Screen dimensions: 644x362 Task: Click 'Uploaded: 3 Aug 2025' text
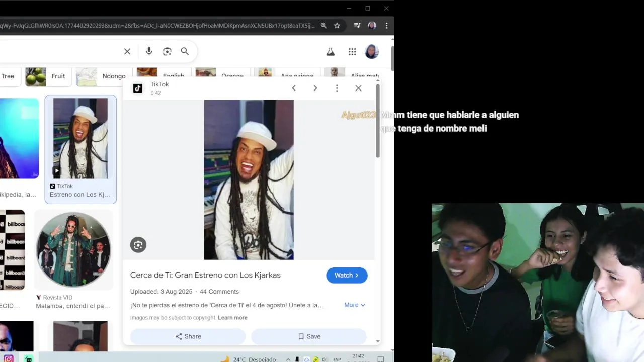pyautogui.click(x=161, y=292)
